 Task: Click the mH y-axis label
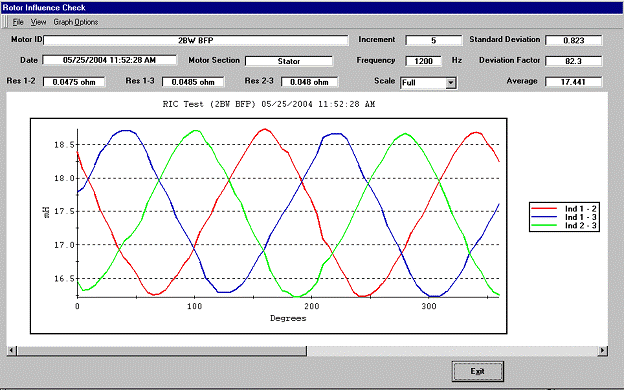click(46, 212)
